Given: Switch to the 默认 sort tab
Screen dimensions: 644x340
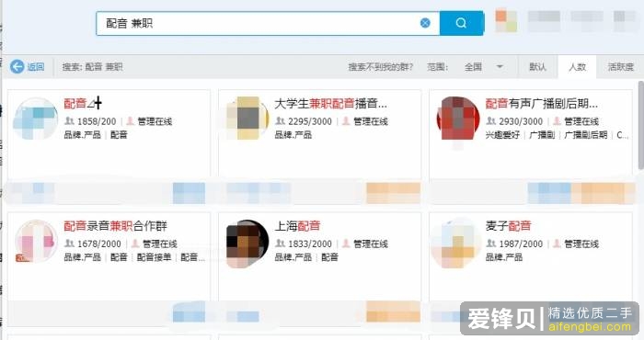Looking at the screenshot, I should [x=537, y=67].
